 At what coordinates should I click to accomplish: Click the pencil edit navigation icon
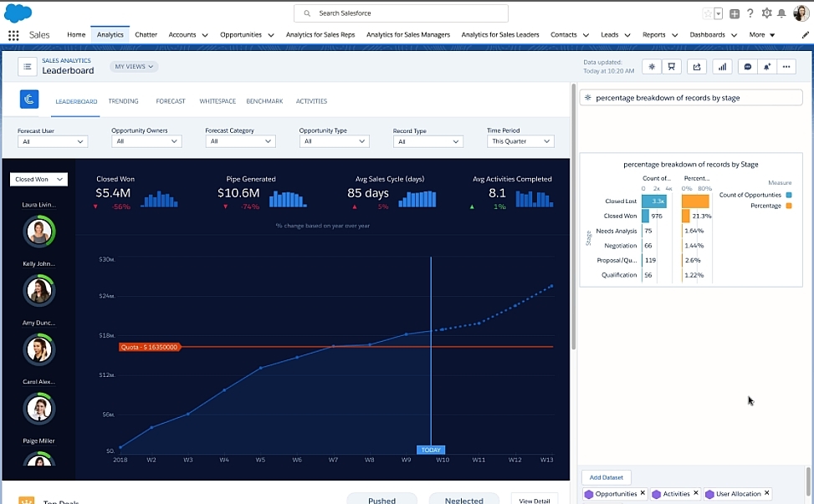[x=805, y=35]
